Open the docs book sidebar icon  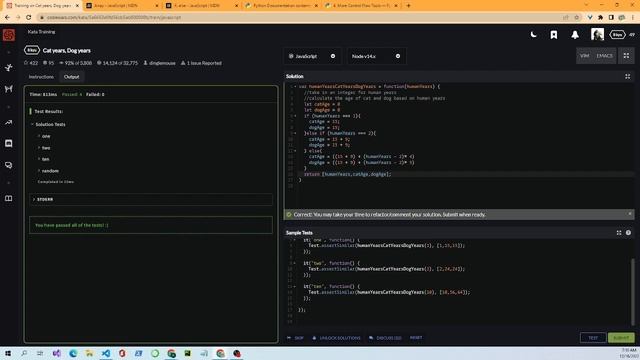point(9,198)
